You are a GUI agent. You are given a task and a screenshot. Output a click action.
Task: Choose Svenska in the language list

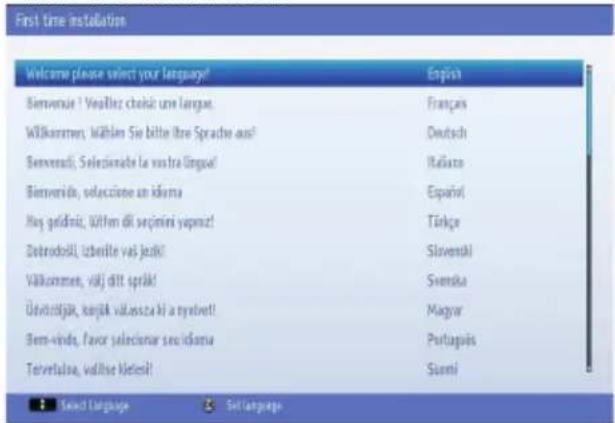[299, 281]
